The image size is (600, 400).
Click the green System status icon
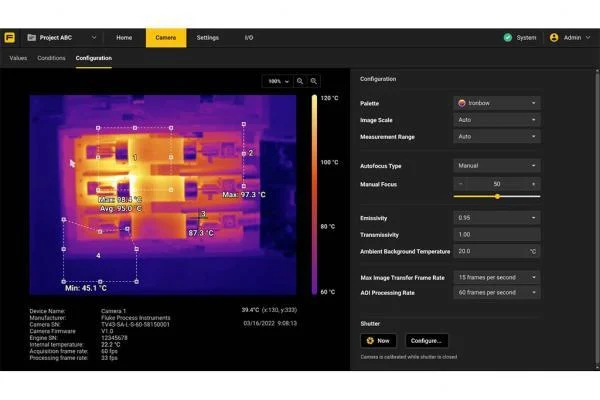coord(507,38)
